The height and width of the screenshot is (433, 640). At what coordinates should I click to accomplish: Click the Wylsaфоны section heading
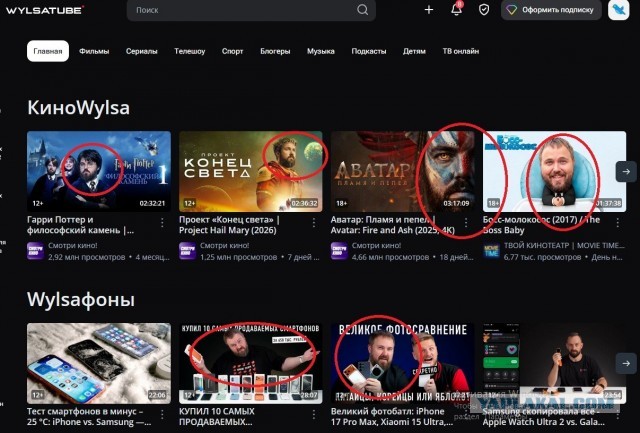(x=81, y=300)
